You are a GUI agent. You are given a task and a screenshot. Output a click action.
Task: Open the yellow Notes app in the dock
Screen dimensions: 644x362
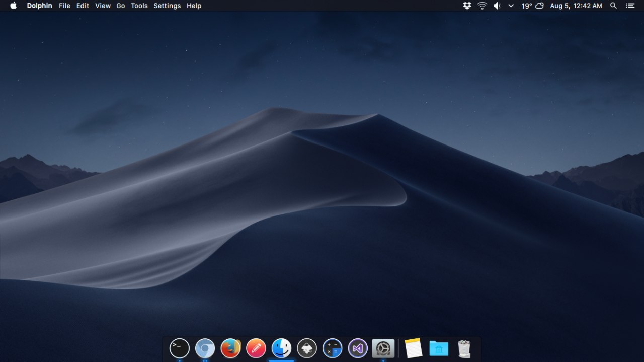(413, 348)
